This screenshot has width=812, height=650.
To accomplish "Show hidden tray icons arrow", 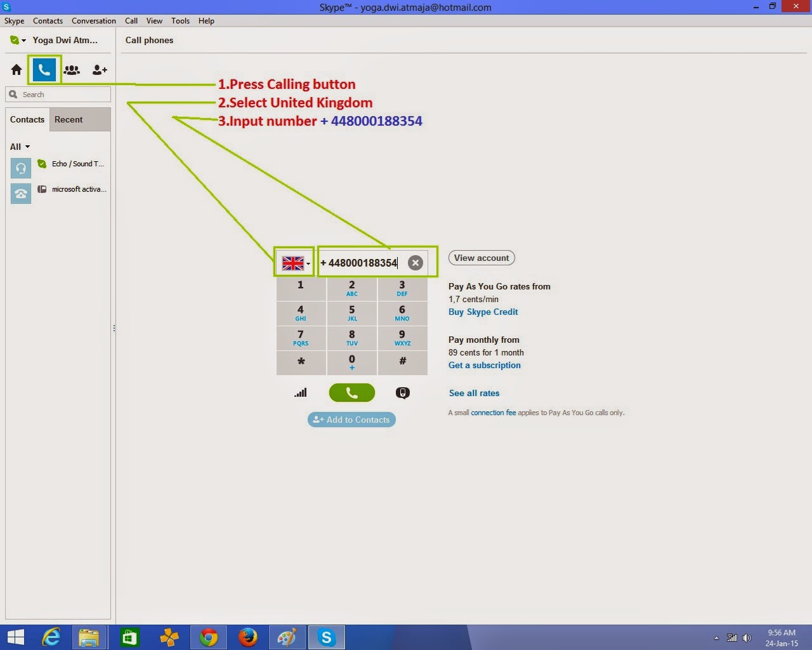I will [x=716, y=638].
